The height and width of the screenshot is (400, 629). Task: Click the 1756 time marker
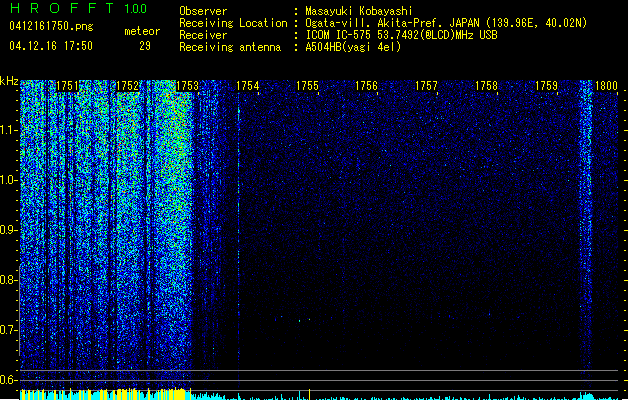(367, 86)
